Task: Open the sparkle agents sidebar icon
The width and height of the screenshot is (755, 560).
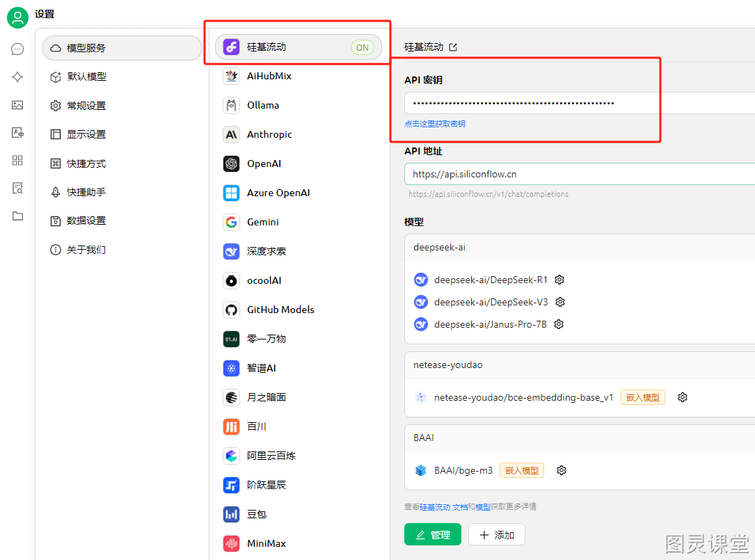Action: coord(17,77)
